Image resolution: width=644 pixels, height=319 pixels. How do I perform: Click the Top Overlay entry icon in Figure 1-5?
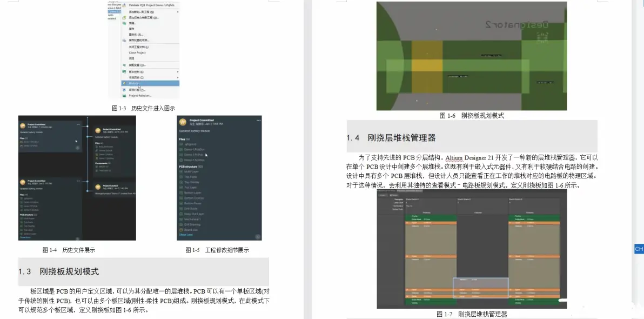pyautogui.click(x=180, y=182)
